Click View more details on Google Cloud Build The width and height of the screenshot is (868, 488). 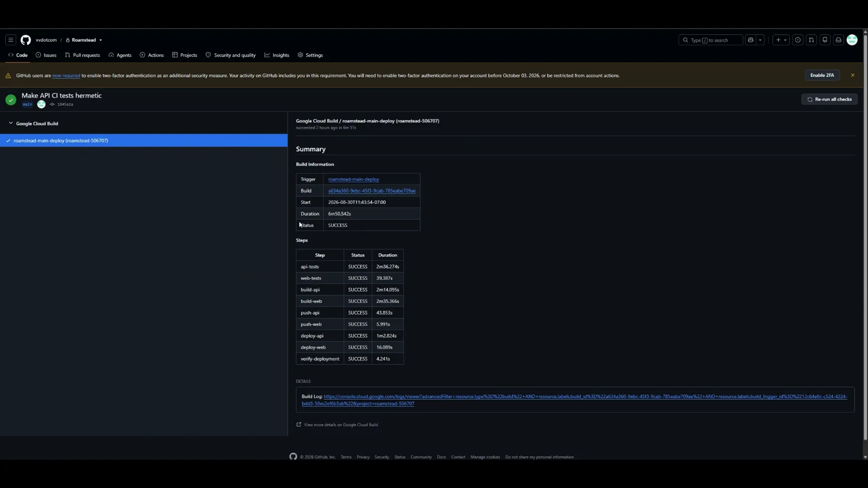pos(341,425)
